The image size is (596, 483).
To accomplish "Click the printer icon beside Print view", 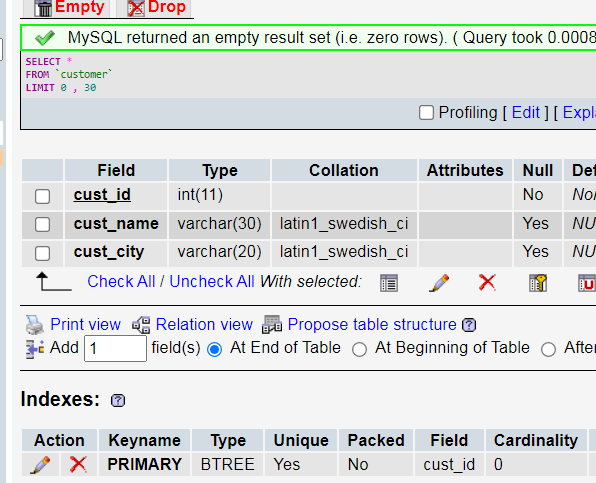I will (35, 325).
